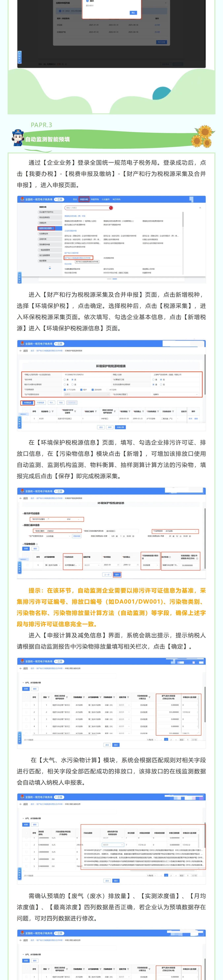Viewport: 223px width, 980px height.
Task: Click 修改 link in row A320
Action: click(x=191, y=419)
